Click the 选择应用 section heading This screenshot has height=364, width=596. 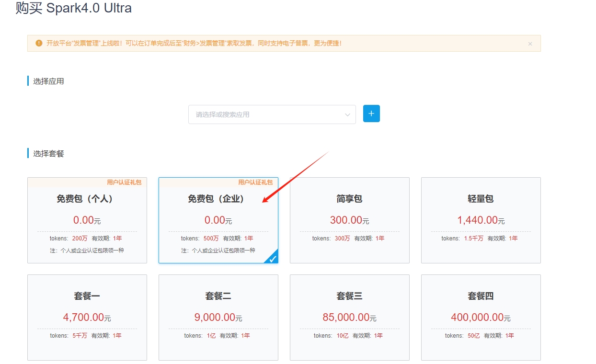pos(48,81)
